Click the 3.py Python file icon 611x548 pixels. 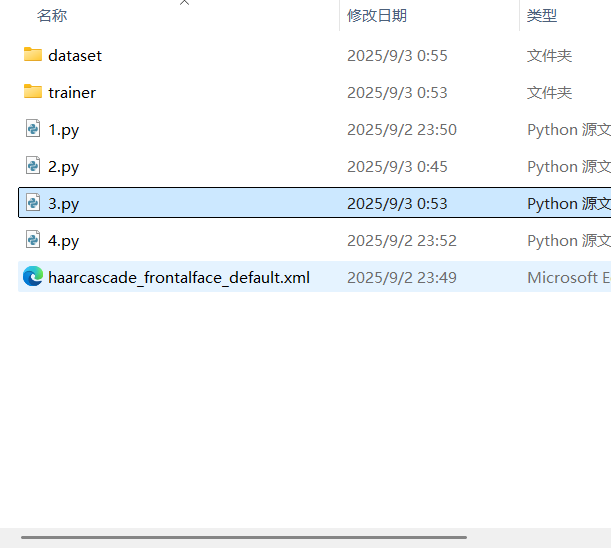(33, 203)
